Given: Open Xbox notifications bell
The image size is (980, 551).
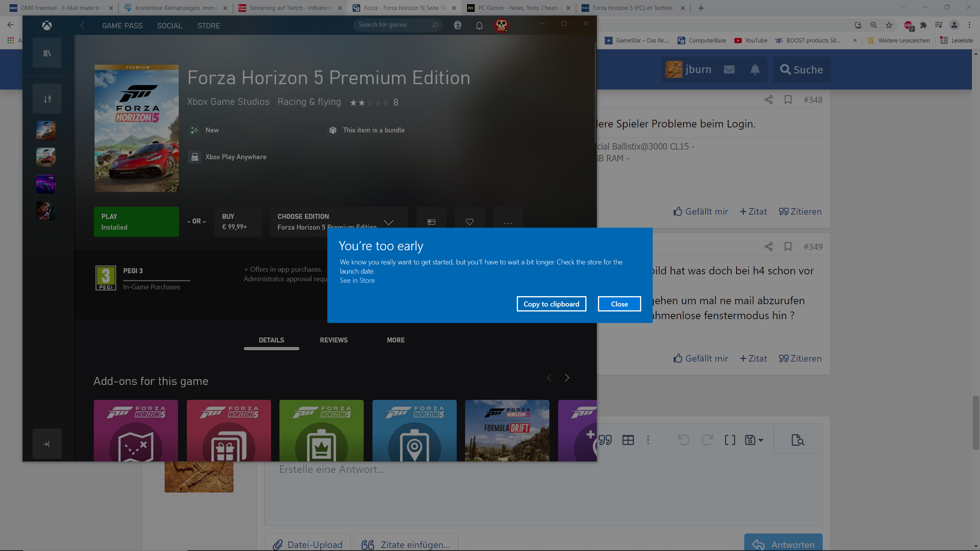Looking at the screenshot, I should [x=479, y=26].
